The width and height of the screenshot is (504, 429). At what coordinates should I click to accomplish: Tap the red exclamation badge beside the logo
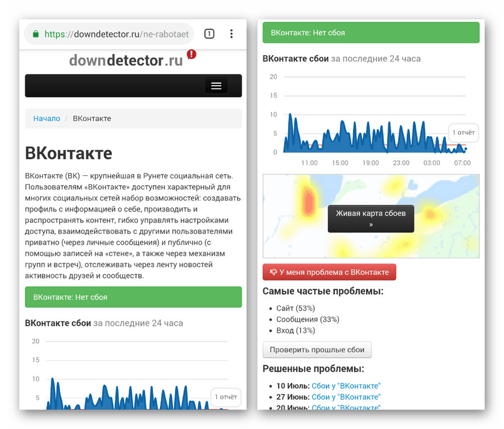[192, 54]
